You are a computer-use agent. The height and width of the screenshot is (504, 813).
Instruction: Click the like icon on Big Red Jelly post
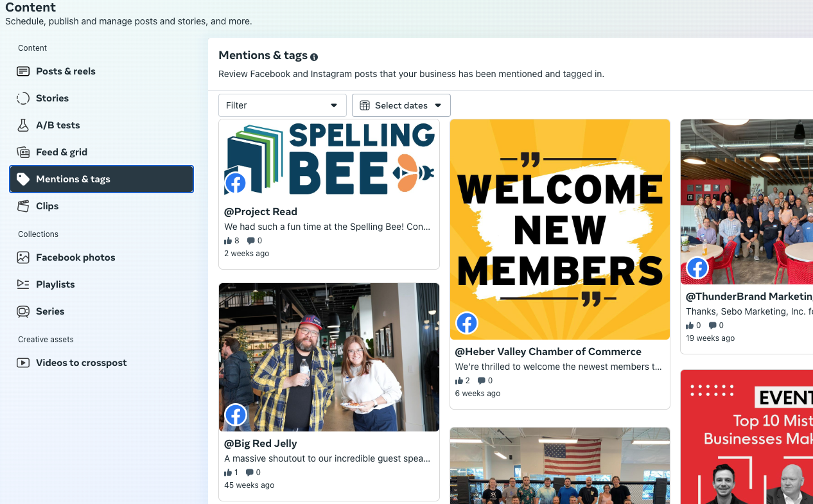coord(228,473)
